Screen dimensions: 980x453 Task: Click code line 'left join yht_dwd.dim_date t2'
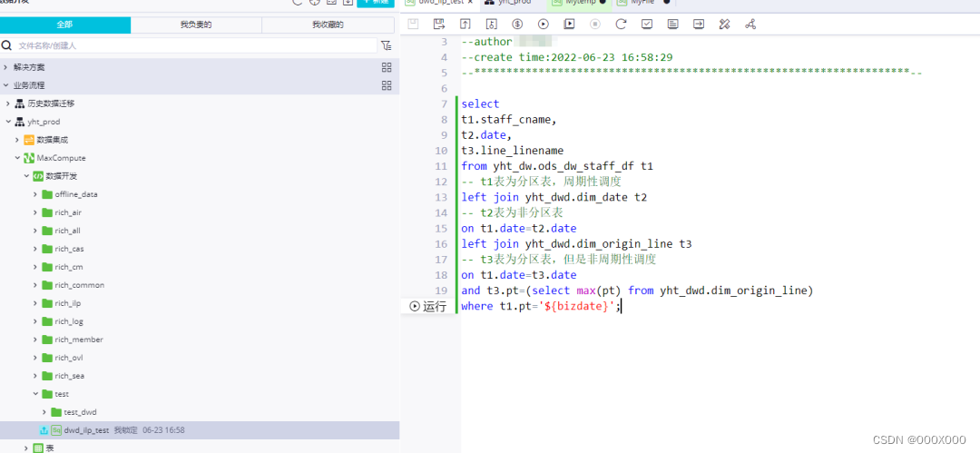pyautogui.click(x=554, y=197)
